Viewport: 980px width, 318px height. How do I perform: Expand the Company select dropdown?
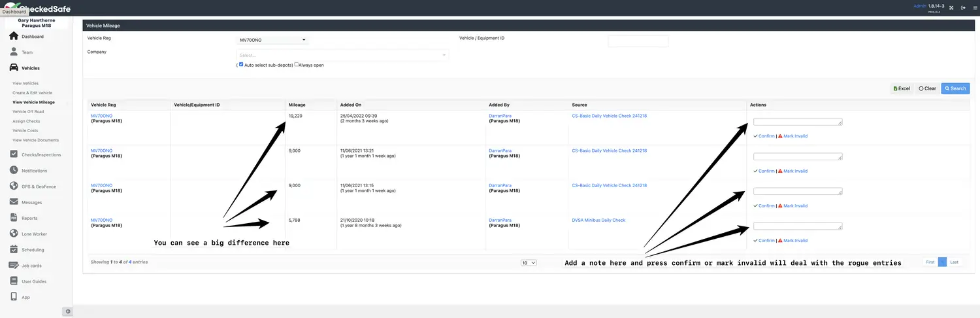click(342, 55)
